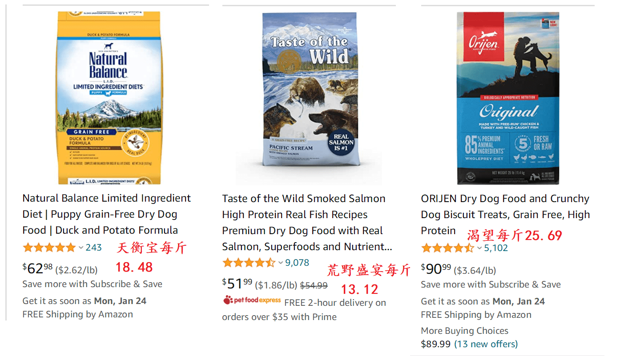Click the $51.99 Taste of the Wild price
The width and height of the screenshot is (644, 357).
click(237, 284)
